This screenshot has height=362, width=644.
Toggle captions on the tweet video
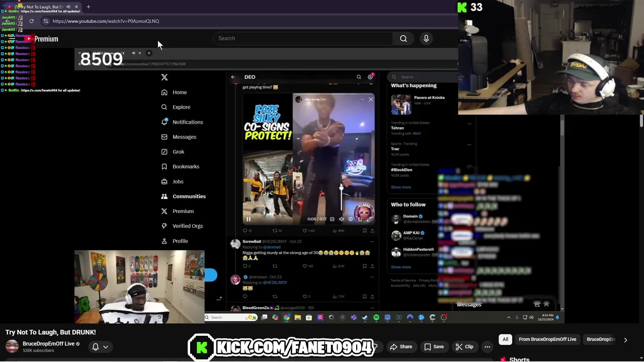point(332,219)
